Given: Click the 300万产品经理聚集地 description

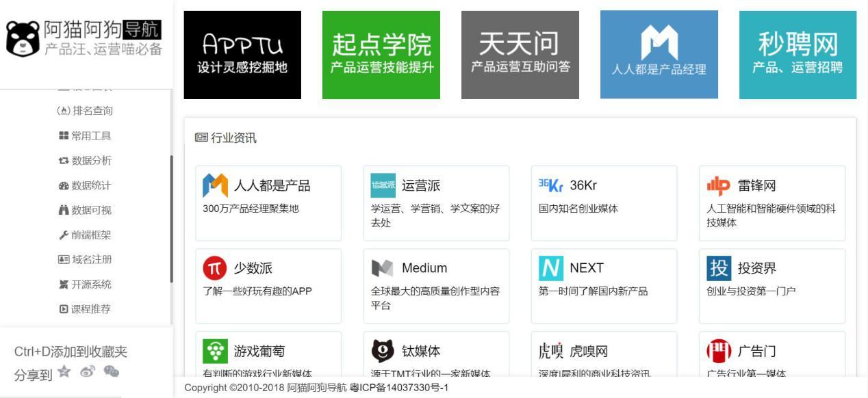Looking at the screenshot, I should coord(251,209).
